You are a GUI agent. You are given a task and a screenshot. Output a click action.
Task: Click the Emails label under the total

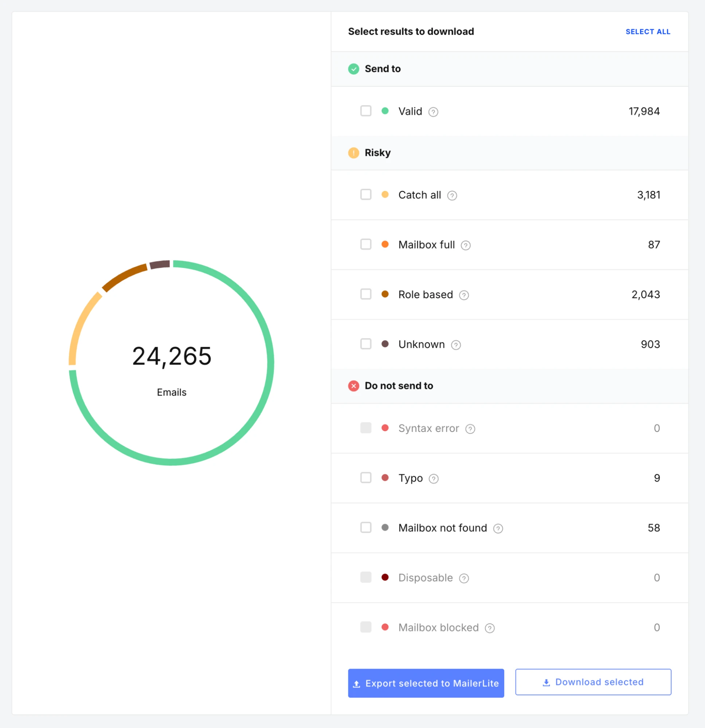click(172, 393)
